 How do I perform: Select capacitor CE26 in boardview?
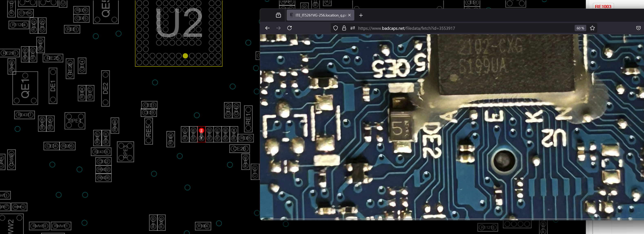239,149
